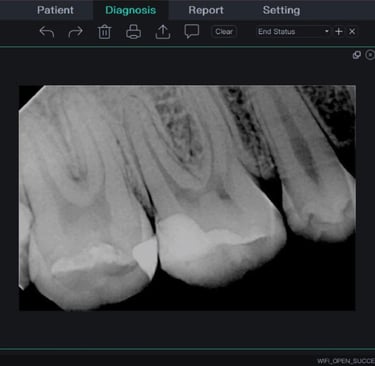
Task: Click the overlapping windows icon
Action: [x=357, y=55]
